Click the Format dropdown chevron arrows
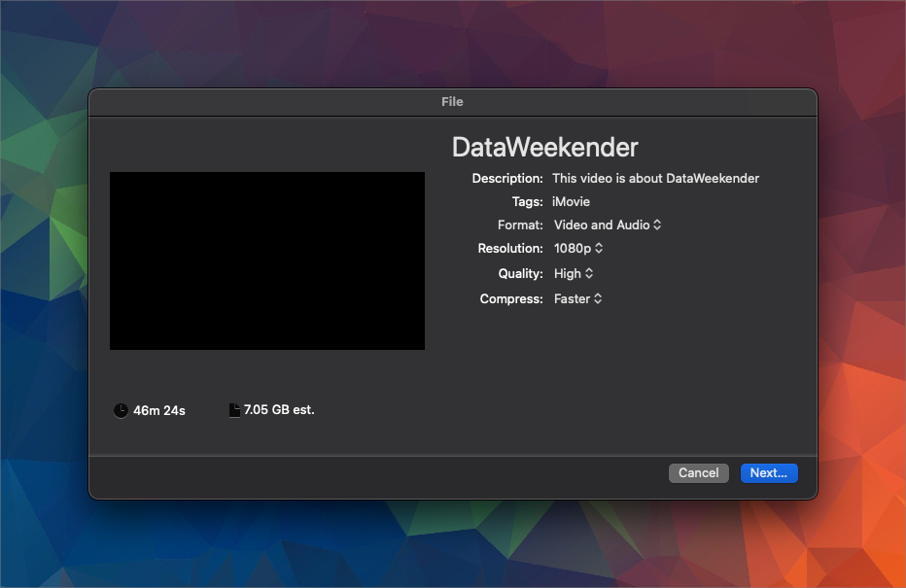 659,225
